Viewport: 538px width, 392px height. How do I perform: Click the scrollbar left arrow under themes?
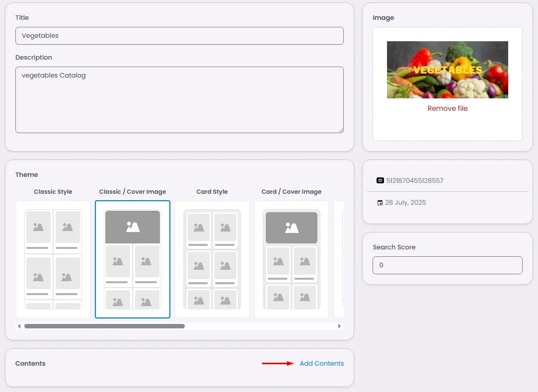(19, 326)
